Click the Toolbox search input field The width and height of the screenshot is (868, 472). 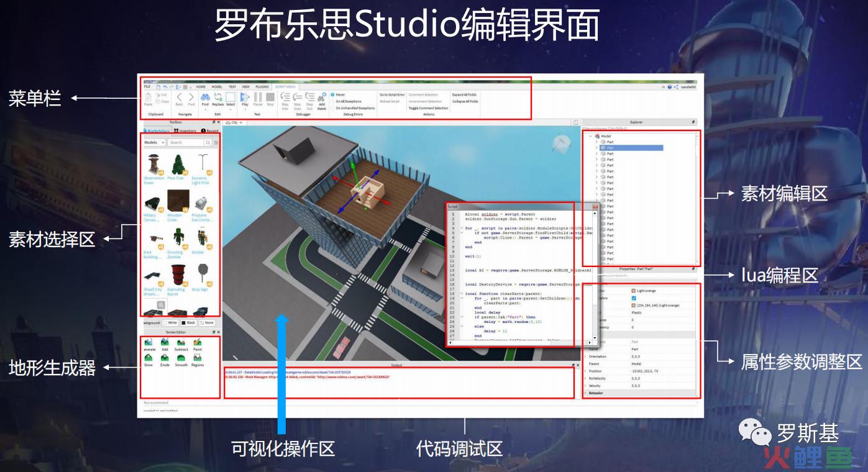pos(186,142)
